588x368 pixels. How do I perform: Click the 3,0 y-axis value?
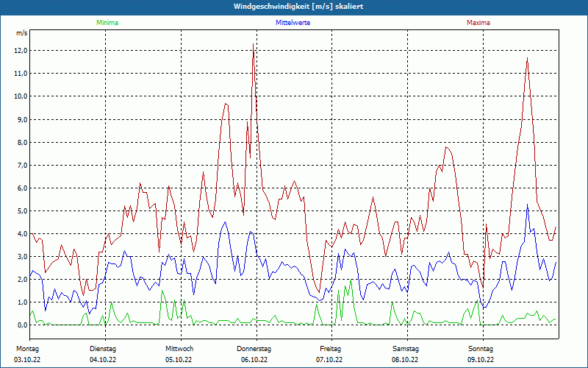23,257
